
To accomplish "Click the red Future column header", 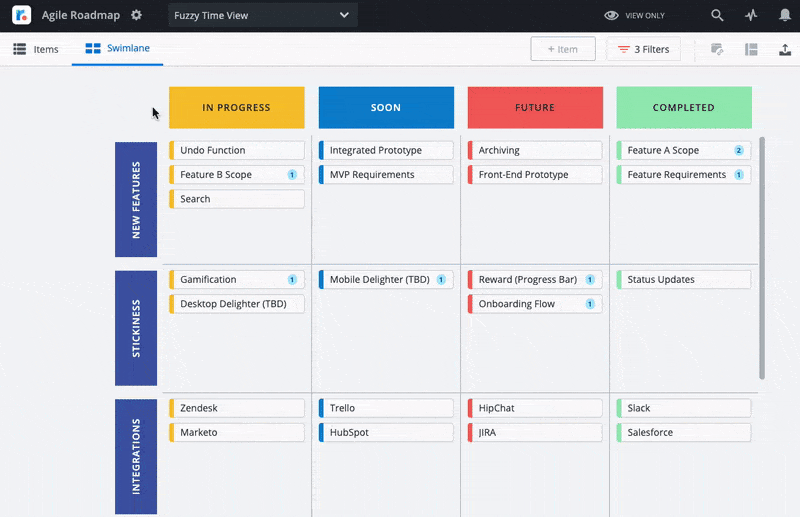I will click(x=535, y=107).
